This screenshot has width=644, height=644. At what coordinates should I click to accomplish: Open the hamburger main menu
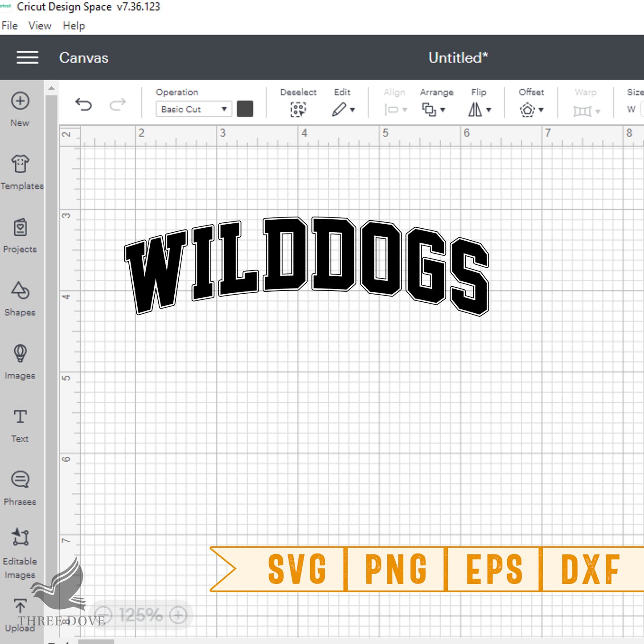[x=27, y=57]
